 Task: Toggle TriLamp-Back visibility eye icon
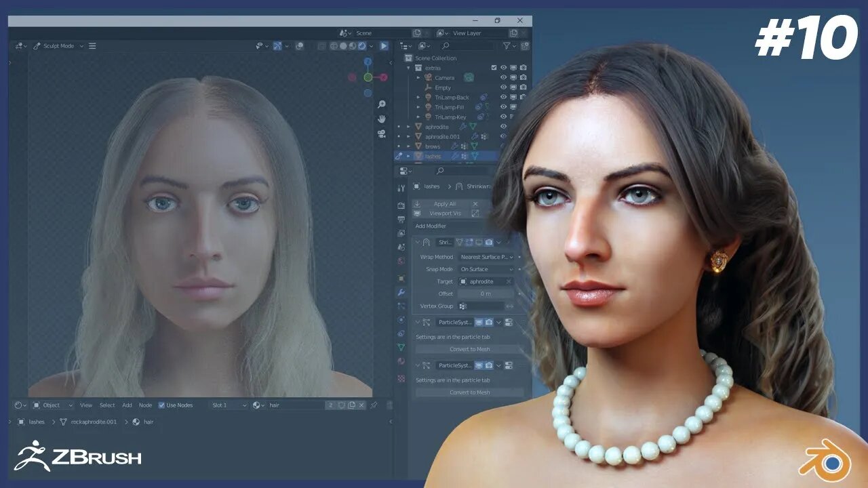(503, 98)
